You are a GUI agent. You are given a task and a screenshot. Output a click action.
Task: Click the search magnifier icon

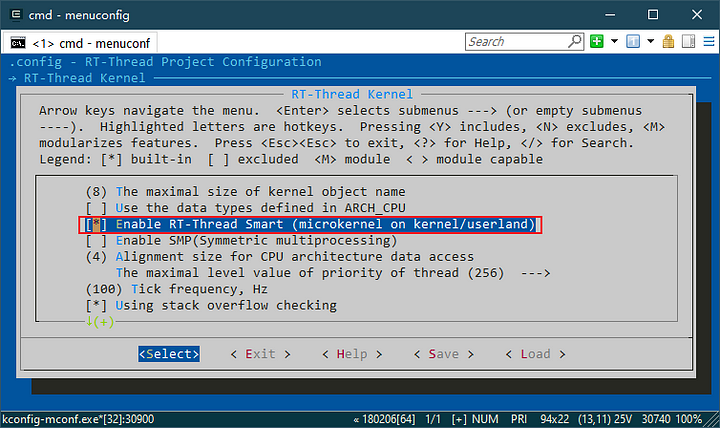[x=575, y=41]
